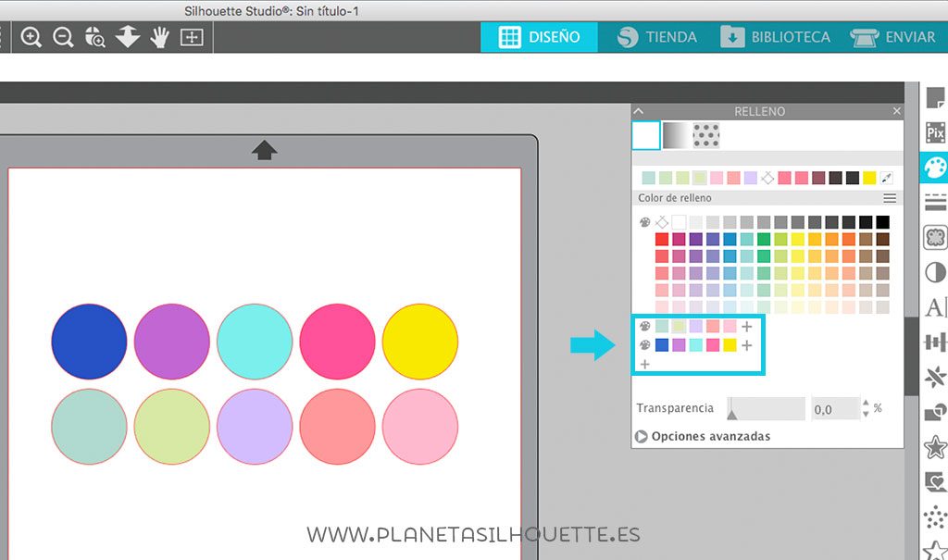This screenshot has height=560, width=948.
Task: Select the gradient fill type
Action: [676, 135]
